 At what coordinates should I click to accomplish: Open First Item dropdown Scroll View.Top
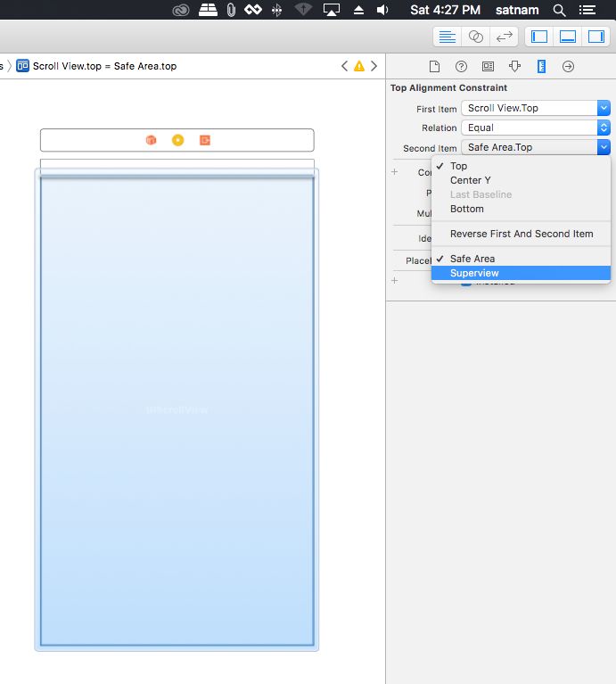click(x=536, y=108)
